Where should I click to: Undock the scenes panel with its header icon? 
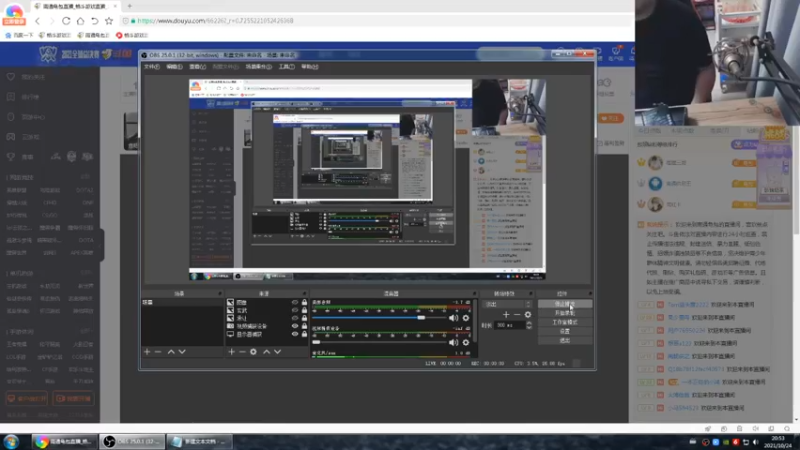point(220,294)
